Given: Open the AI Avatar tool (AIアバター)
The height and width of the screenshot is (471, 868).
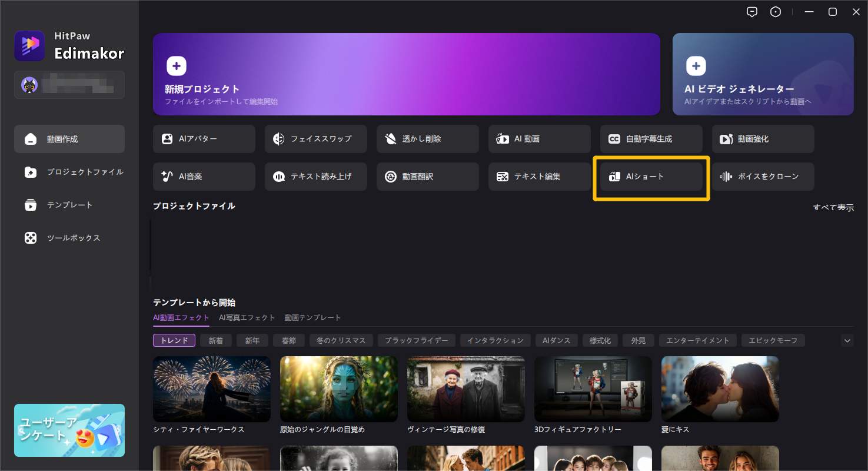Looking at the screenshot, I should click(204, 139).
